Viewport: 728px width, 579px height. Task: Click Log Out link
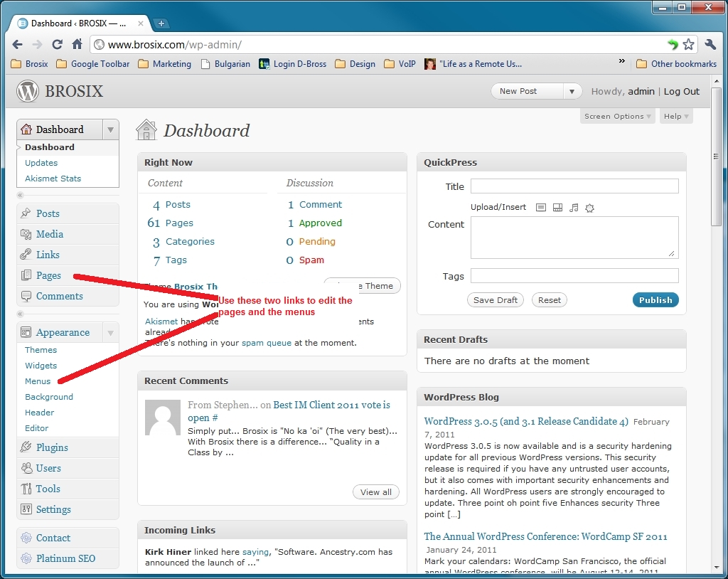(x=681, y=92)
